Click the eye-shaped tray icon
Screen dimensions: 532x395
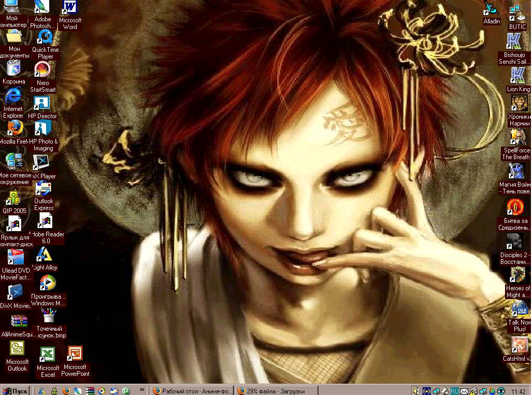501,391
